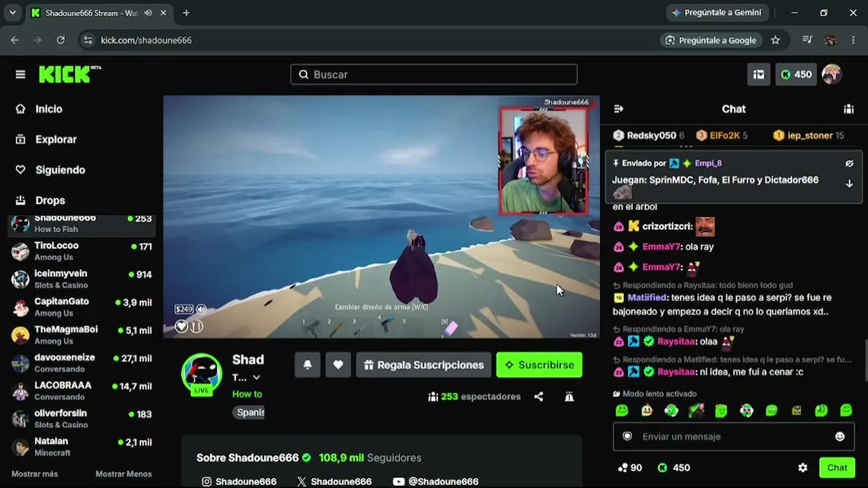868x488 pixels.
Task: Open Natalan channel in sidebar
Action: pos(81,447)
